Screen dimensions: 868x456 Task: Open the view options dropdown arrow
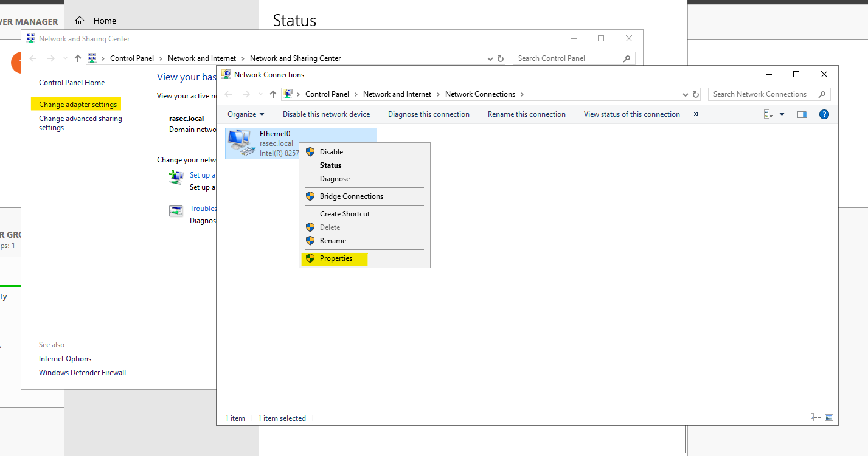point(782,114)
